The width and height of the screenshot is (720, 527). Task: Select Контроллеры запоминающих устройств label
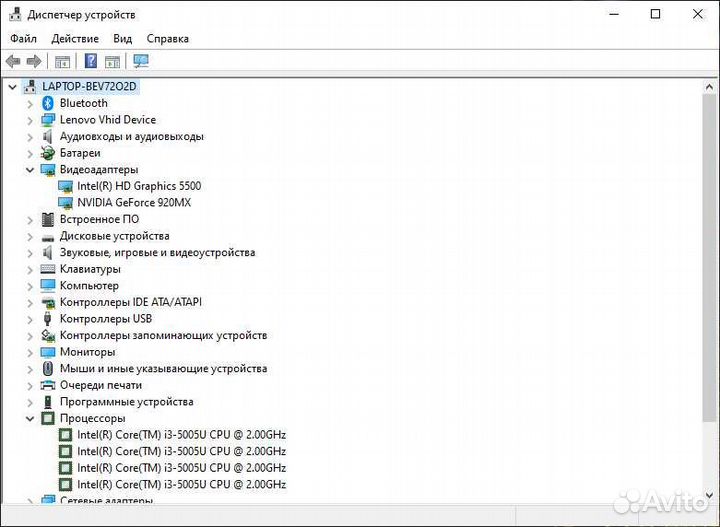pos(163,335)
